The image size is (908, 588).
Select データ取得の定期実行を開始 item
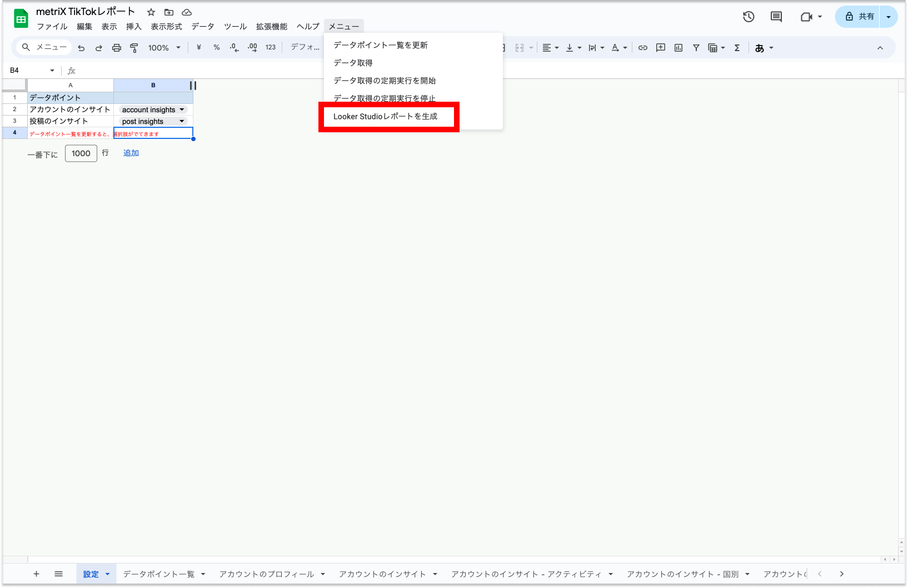pyautogui.click(x=413, y=81)
